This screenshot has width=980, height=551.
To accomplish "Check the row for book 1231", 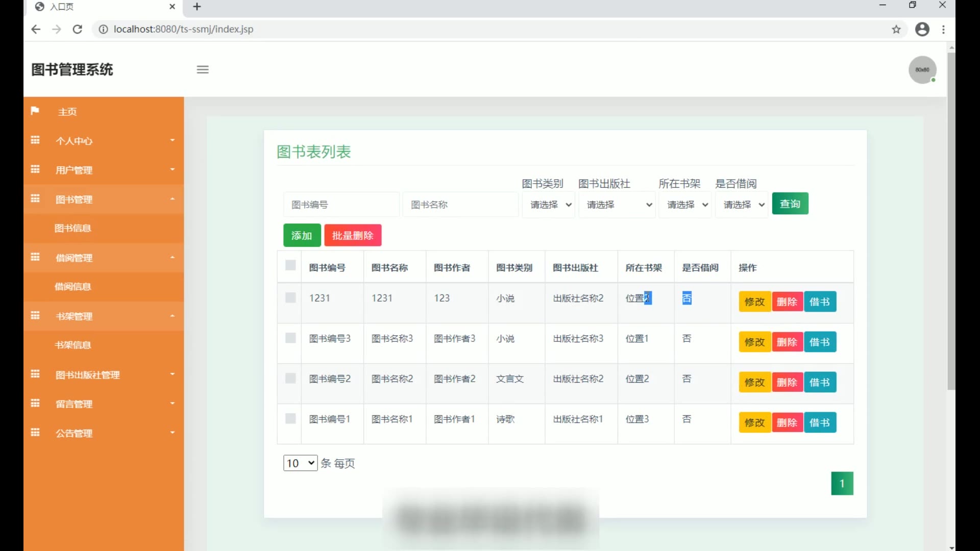I will point(290,298).
